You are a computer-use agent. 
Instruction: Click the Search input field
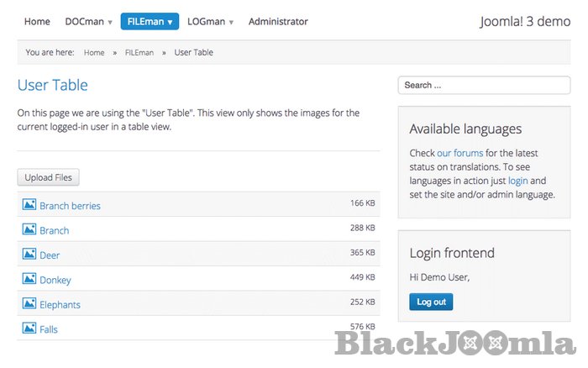(x=484, y=86)
